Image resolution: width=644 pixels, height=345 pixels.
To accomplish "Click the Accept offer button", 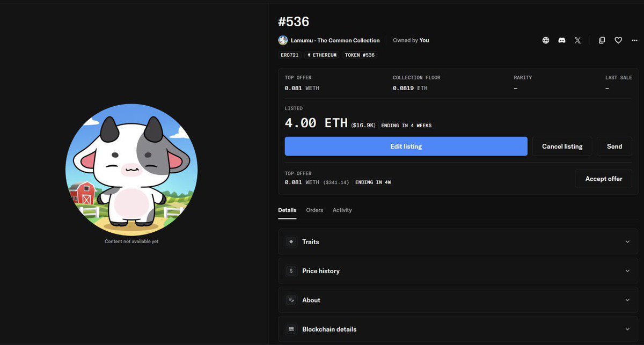I will pyautogui.click(x=604, y=179).
